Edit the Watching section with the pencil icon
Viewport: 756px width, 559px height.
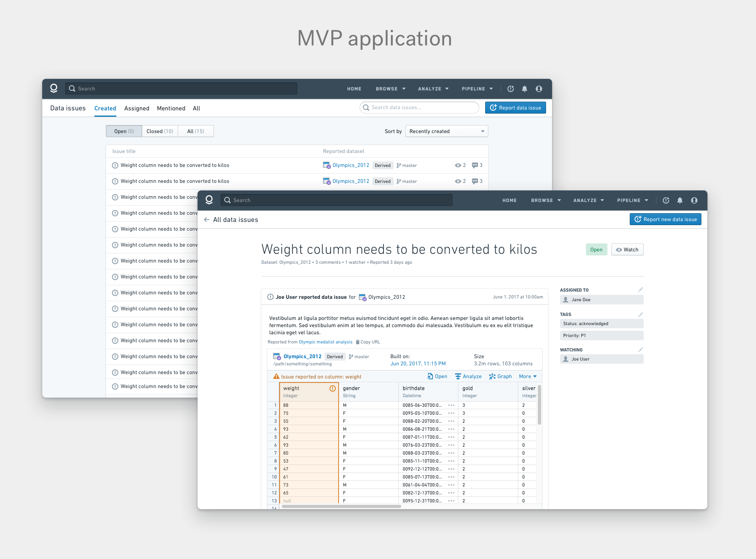pos(640,350)
